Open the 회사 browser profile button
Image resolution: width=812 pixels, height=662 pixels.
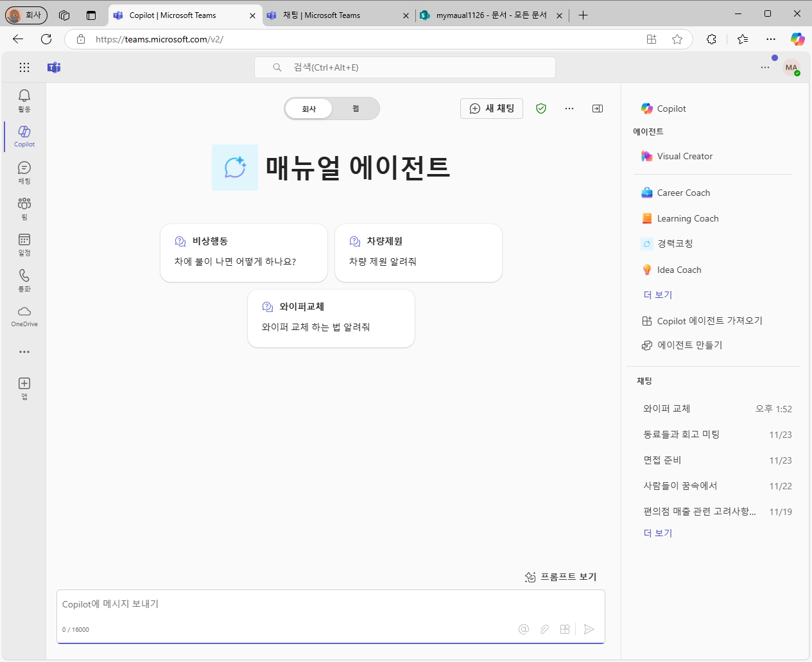pyautogui.click(x=26, y=15)
